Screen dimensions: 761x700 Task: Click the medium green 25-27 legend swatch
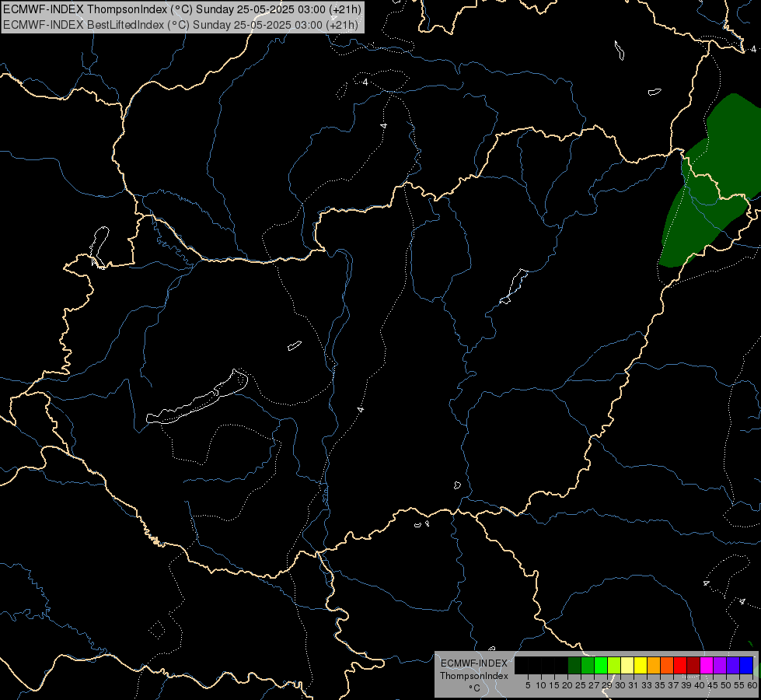588,665
